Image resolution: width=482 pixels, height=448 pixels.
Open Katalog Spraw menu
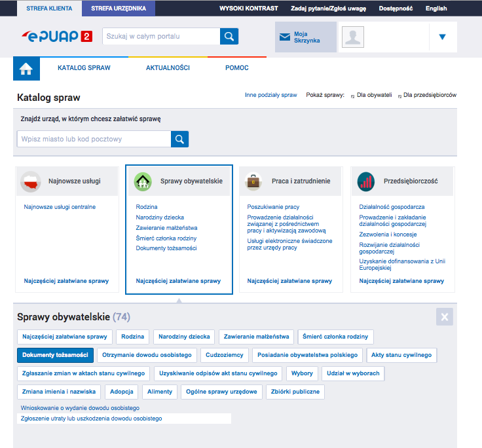pyautogui.click(x=84, y=67)
